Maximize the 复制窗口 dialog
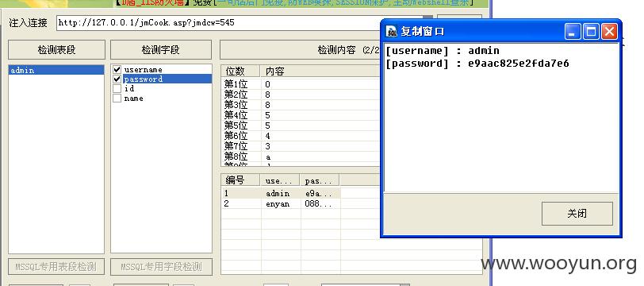 (x=591, y=31)
